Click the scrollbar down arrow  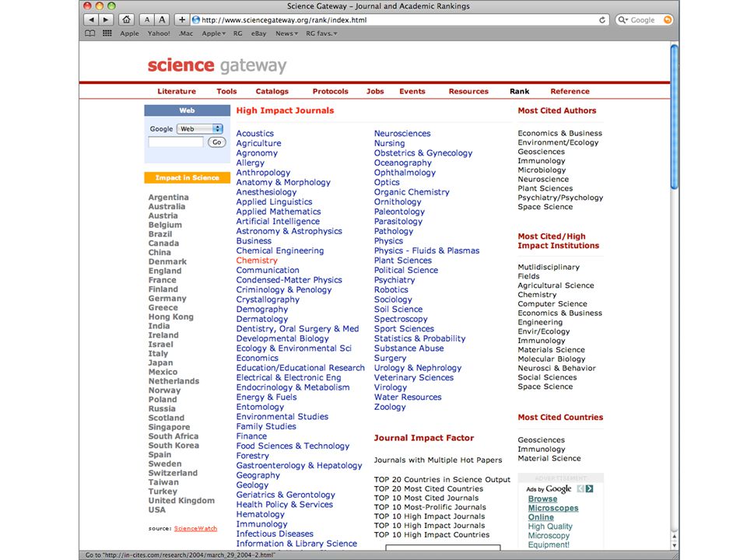(x=674, y=545)
